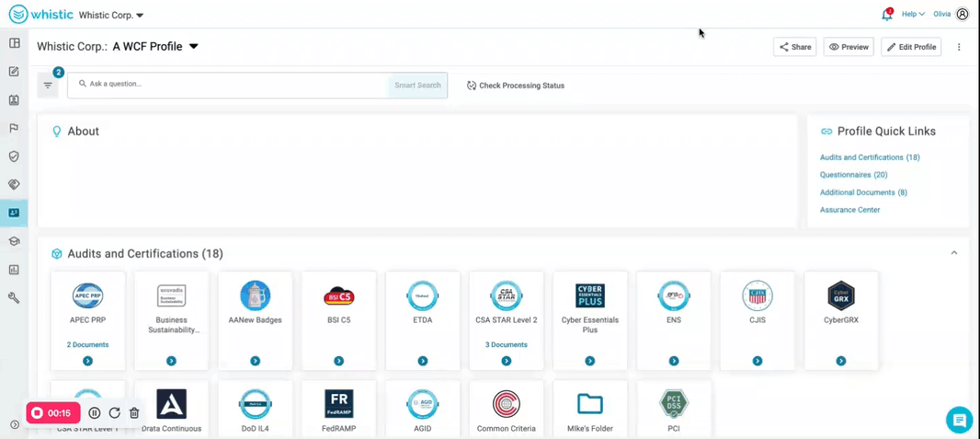Open the three-dot more options menu
980x439 pixels.
tap(959, 47)
